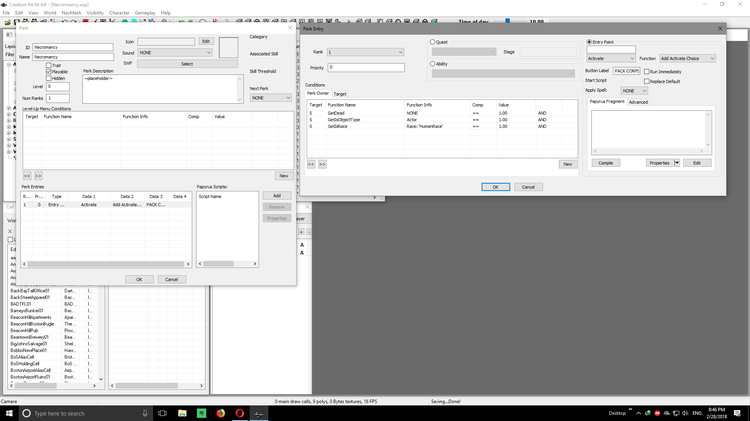
Task: Click the Perk Description text box
Action: (162, 89)
